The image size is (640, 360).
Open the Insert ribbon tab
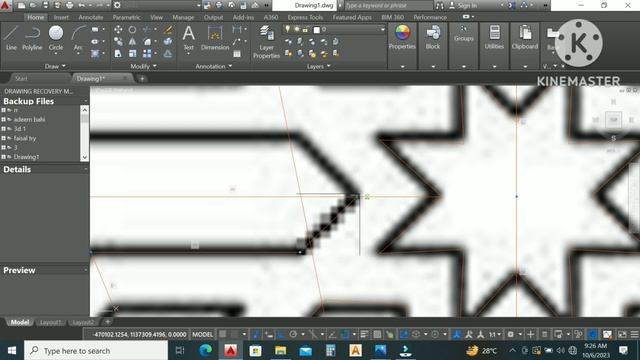tap(61, 17)
